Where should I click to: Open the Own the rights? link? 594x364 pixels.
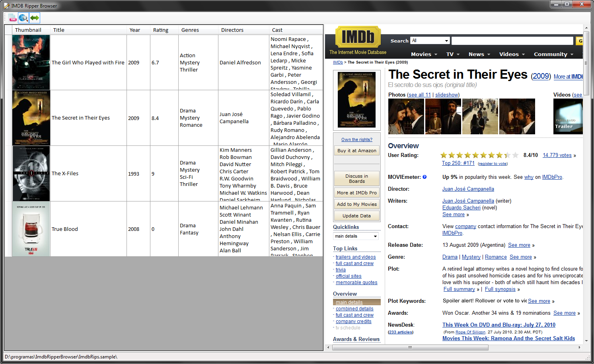pyautogui.click(x=357, y=139)
